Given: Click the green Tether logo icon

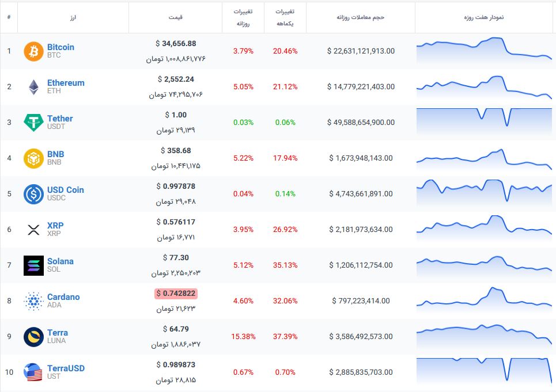Looking at the screenshot, I should [33, 123].
